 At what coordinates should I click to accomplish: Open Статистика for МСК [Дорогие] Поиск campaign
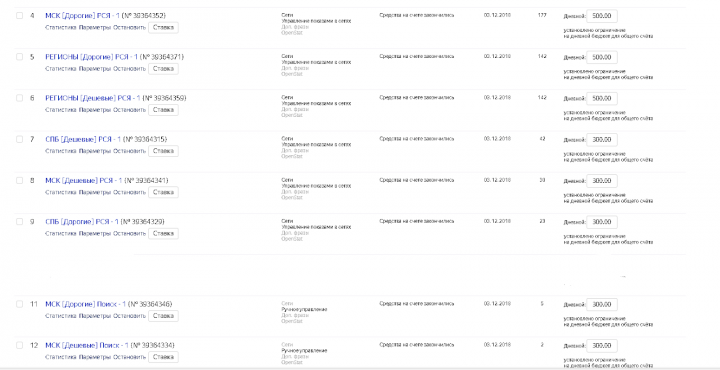pos(61,316)
